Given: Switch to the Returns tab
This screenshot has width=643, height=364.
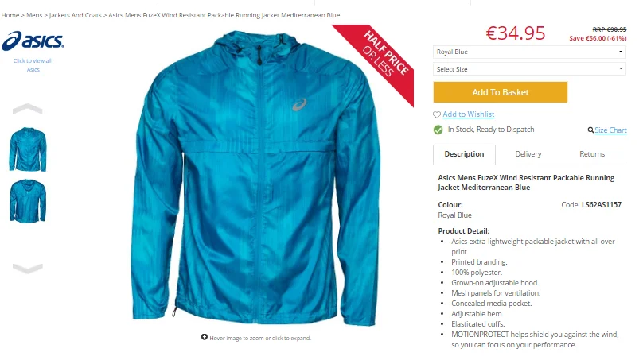Looking at the screenshot, I should click(x=592, y=154).
